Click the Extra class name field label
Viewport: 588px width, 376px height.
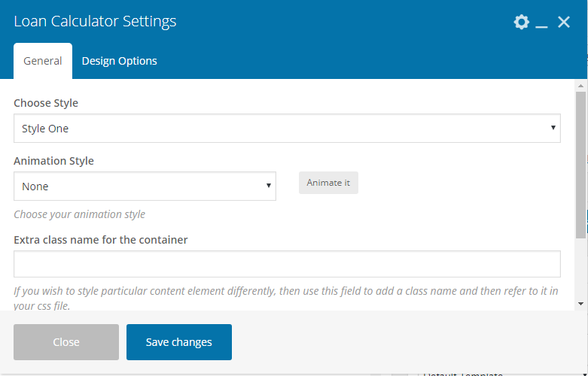coord(101,240)
